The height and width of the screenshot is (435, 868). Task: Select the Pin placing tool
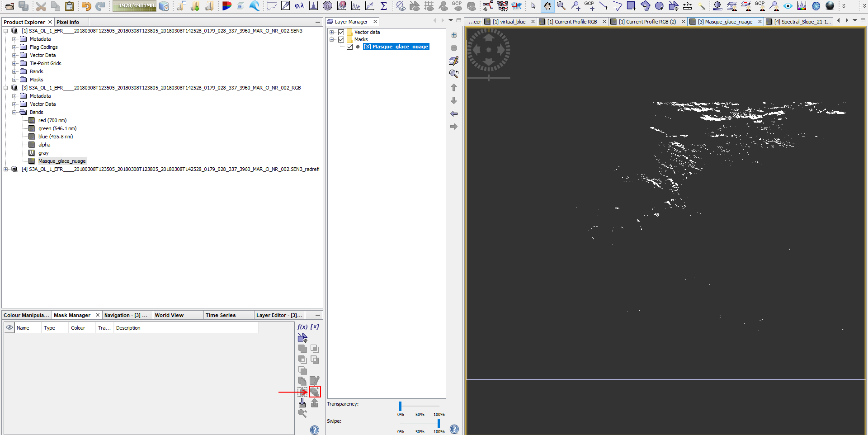(x=576, y=6)
